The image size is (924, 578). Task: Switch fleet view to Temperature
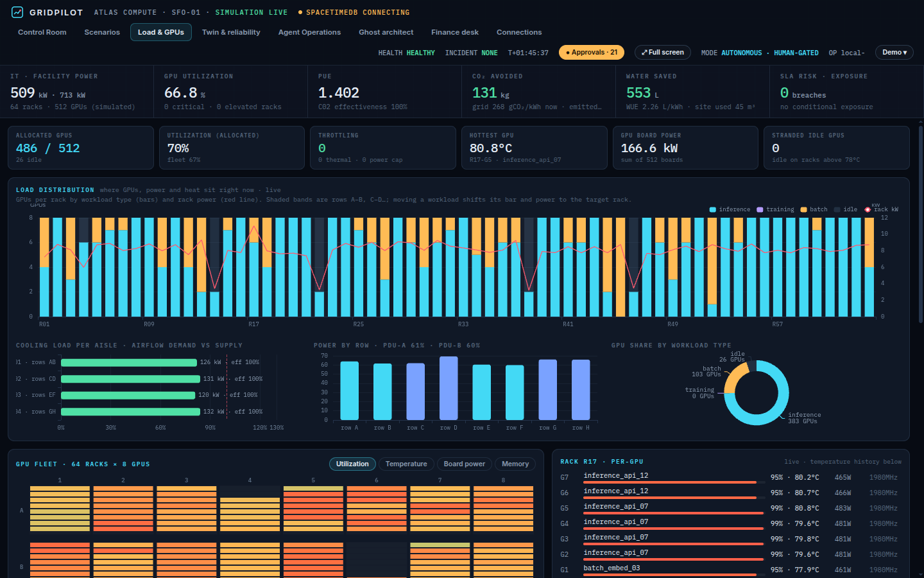point(406,464)
